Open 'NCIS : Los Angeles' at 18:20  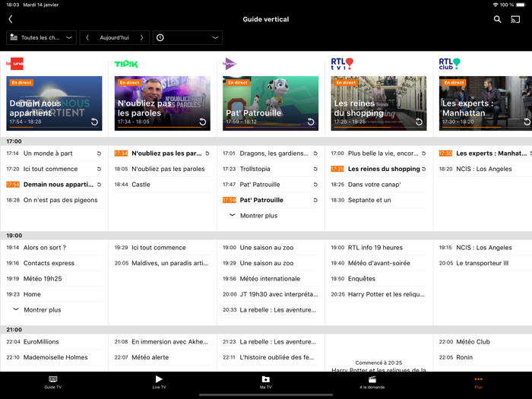[485, 169]
